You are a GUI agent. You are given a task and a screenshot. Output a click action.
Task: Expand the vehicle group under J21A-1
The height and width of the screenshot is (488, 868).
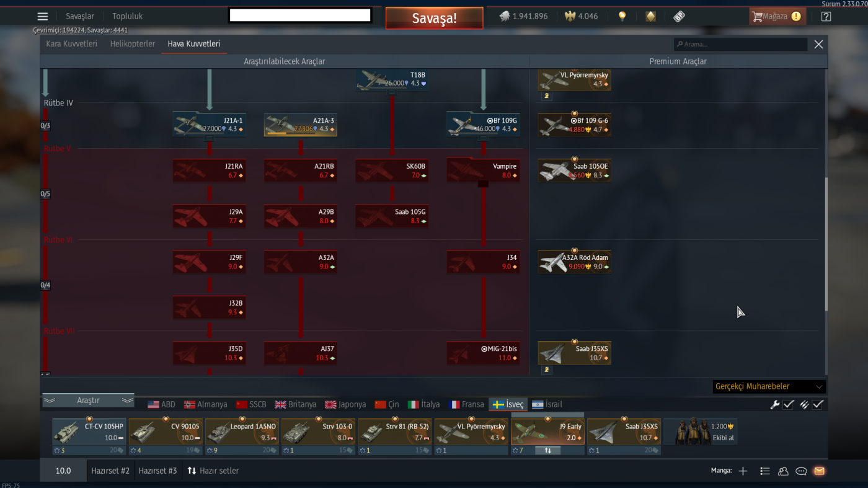pyautogui.click(x=210, y=139)
